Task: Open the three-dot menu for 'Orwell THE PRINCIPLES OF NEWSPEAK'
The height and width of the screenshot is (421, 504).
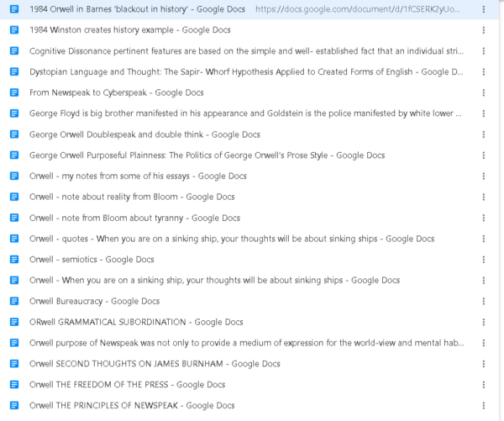Action: 485,405
